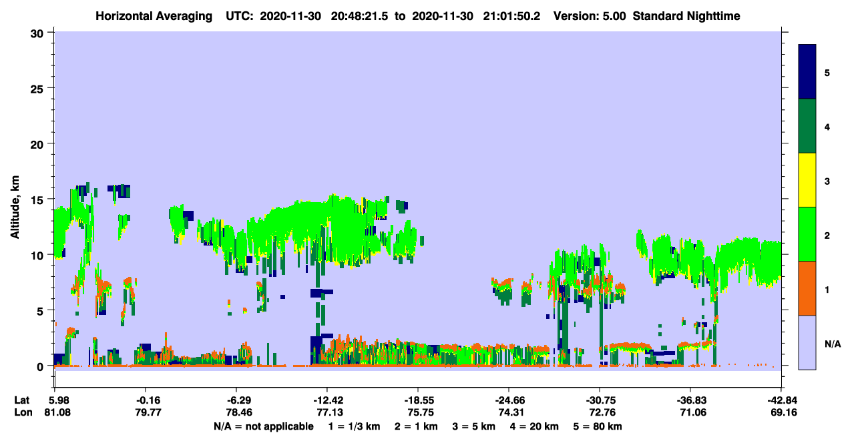Click the 'N/A = not applicable' legend note

(263, 426)
